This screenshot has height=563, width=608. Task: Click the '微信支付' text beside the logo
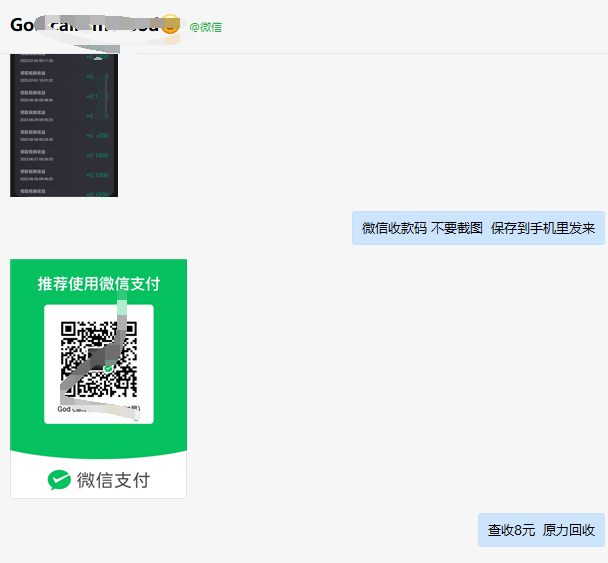pyautogui.click(x=113, y=480)
